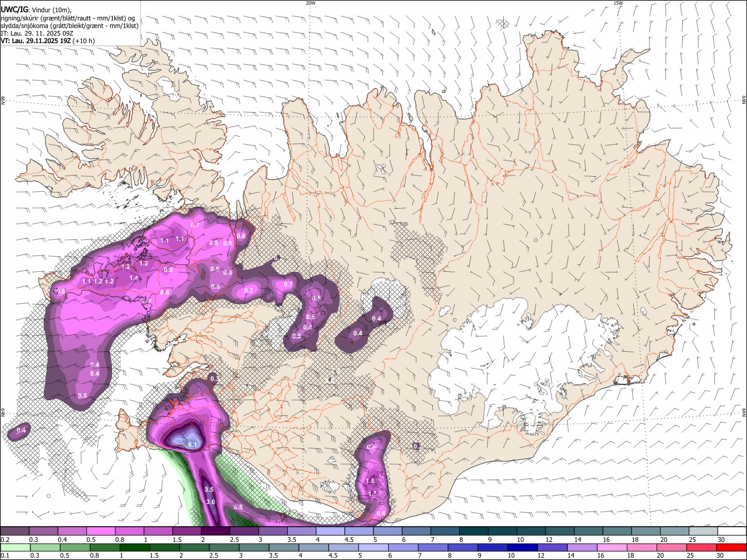Click the 'slydda/snjókoma (grátt/bleikt/grænt' description line
The width and height of the screenshot is (747, 560).
(x=69, y=26)
